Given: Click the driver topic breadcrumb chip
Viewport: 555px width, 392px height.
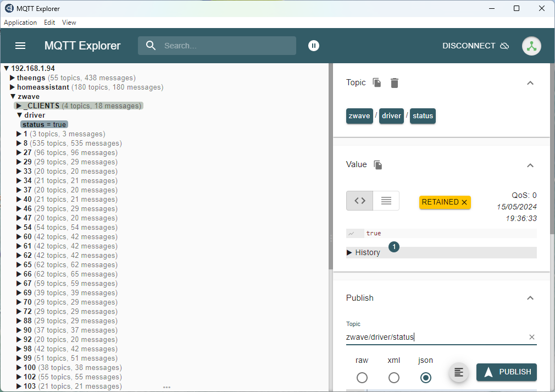Looking at the screenshot, I should [391, 116].
